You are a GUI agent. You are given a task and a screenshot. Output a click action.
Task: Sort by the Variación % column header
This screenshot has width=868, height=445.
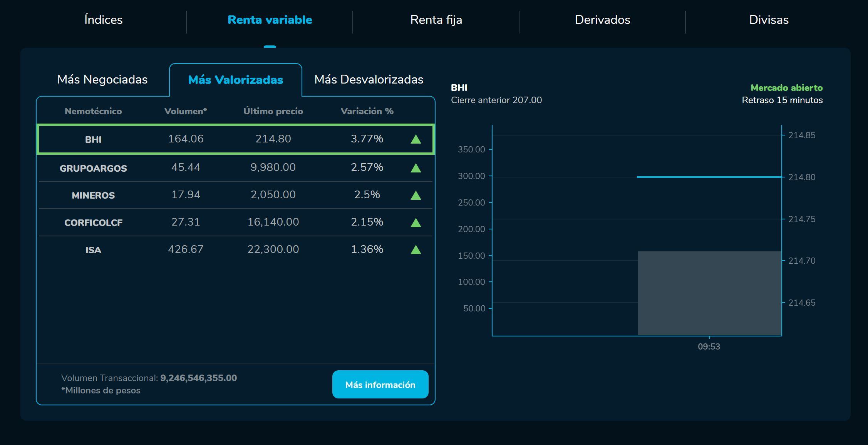367,111
